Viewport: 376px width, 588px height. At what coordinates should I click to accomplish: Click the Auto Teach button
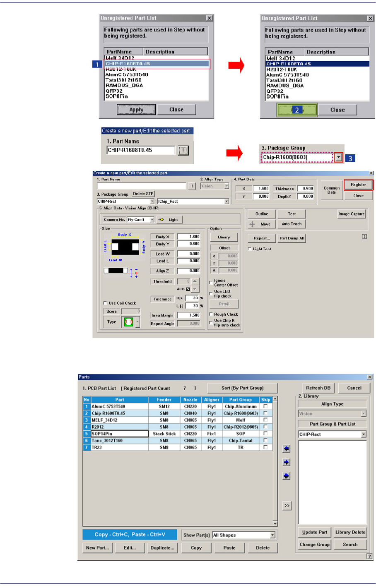click(292, 224)
